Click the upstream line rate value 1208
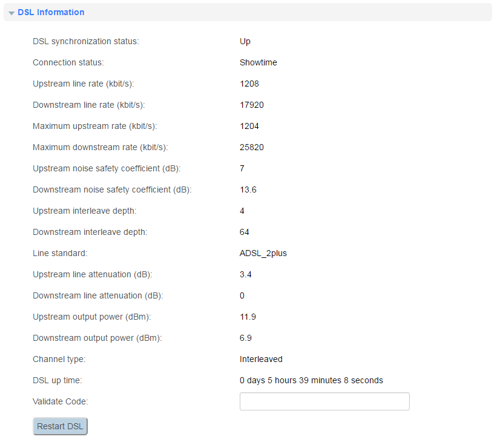 (x=249, y=84)
